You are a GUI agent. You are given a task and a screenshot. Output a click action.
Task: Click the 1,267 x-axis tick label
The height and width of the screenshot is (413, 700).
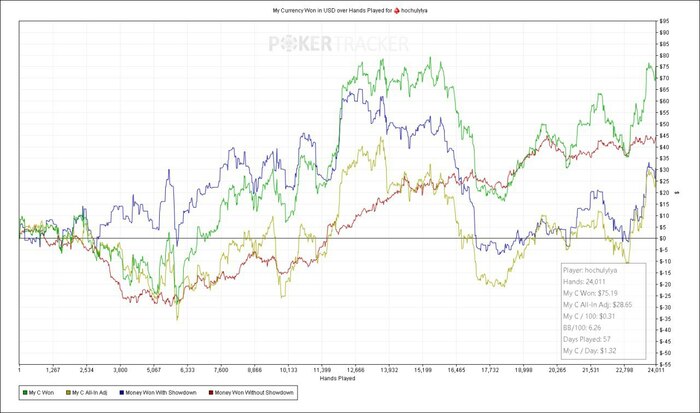(53, 370)
